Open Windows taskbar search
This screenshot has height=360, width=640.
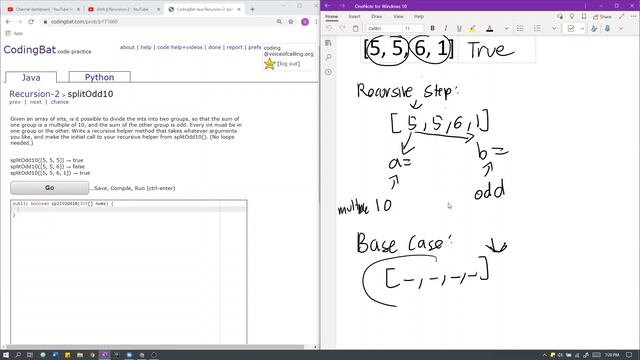(x=18, y=355)
